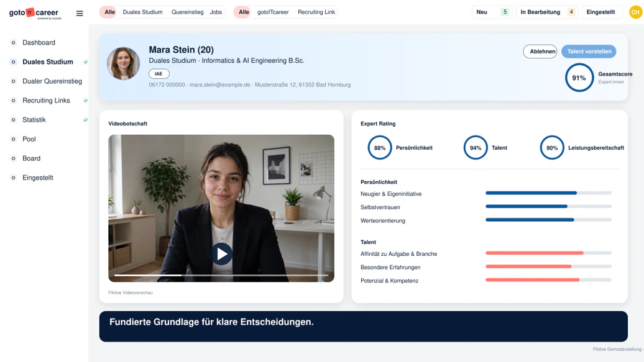Screen dimensions: 644x362
Task: Click the Fiktive Videovorschau caption
Action: click(x=130, y=292)
